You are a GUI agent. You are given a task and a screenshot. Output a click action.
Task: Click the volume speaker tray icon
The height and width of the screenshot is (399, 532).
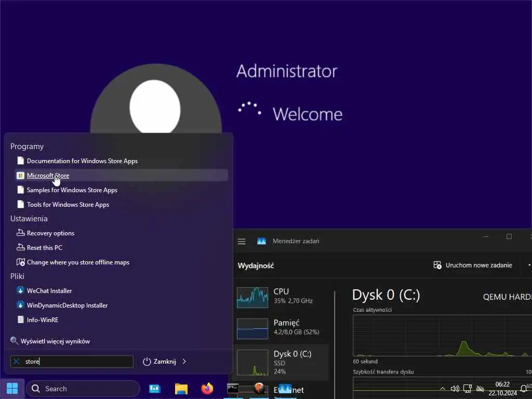[x=455, y=389]
